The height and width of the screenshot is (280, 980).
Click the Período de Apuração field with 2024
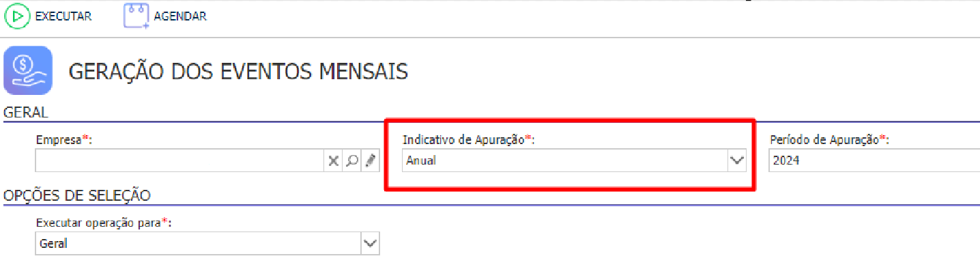click(874, 161)
